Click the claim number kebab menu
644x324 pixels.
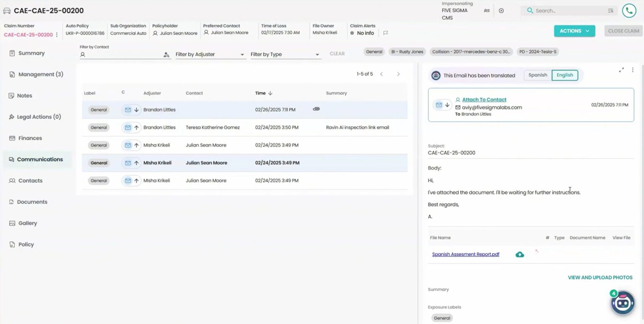(x=56, y=34)
